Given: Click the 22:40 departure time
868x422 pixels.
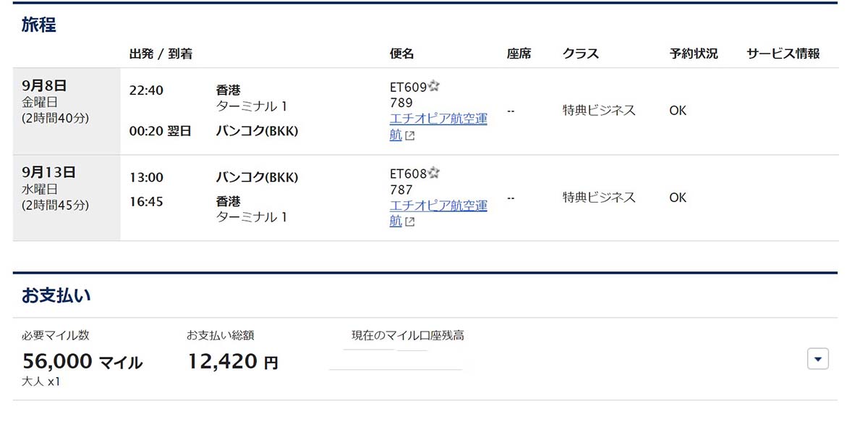Looking at the screenshot, I should pos(146,90).
